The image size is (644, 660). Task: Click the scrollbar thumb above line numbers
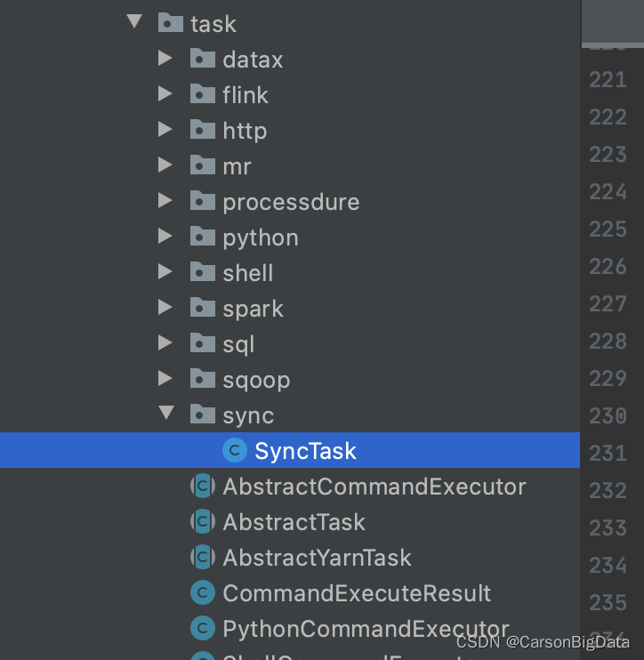click(x=613, y=23)
